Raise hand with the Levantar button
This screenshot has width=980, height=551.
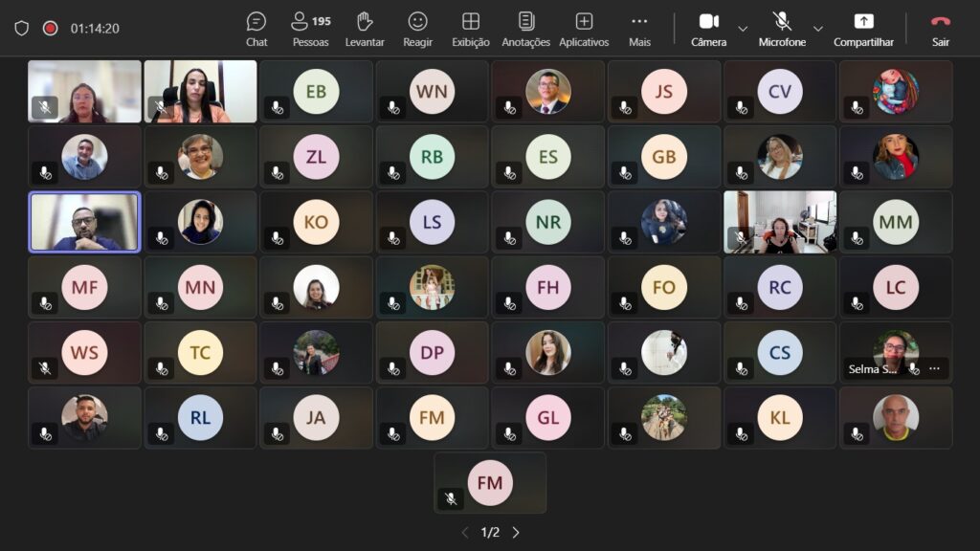click(364, 29)
